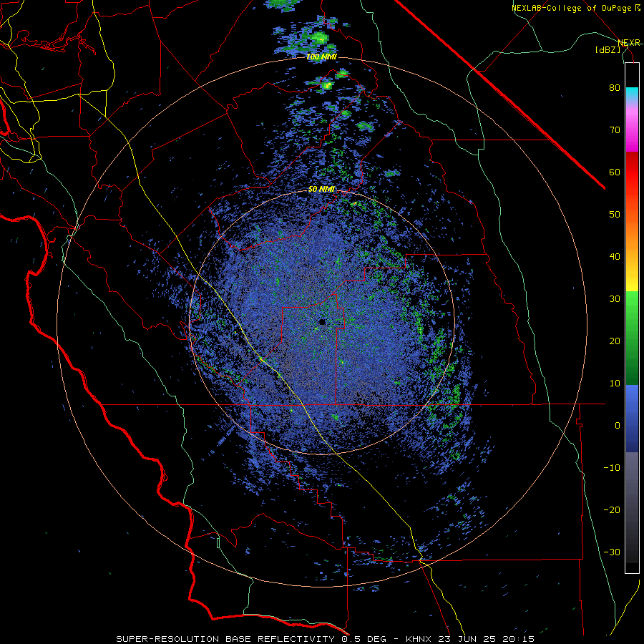Click the 0 value on the dBZ scale
This screenshot has height=644, width=644.
tap(618, 426)
